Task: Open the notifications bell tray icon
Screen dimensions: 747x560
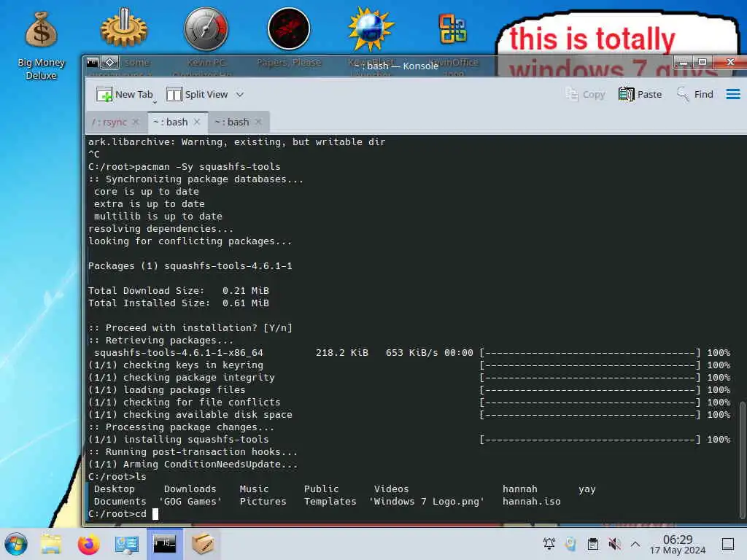Action: 549,543
